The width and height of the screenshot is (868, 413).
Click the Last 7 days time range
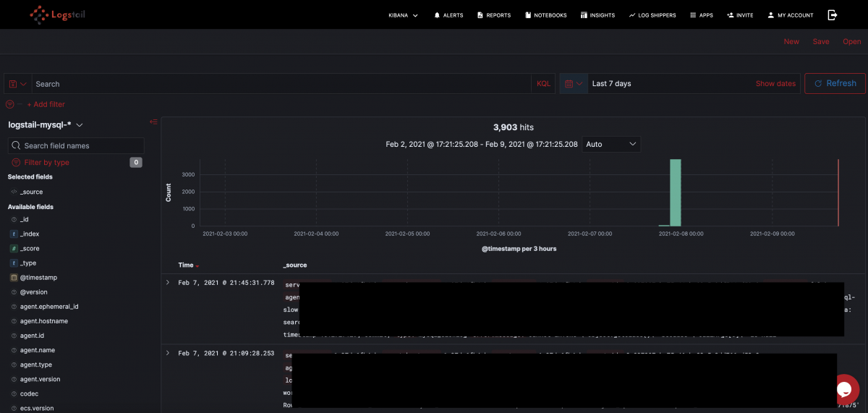click(612, 84)
